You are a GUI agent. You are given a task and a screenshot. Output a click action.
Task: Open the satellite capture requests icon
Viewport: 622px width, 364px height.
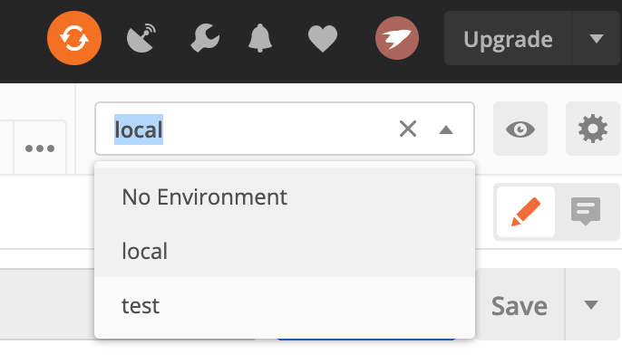[143, 39]
